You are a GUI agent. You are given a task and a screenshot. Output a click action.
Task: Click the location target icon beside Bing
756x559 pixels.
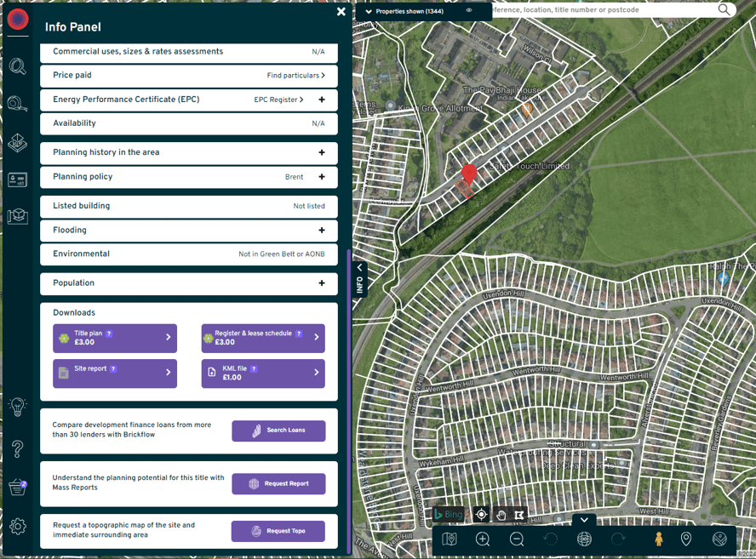[x=481, y=515]
